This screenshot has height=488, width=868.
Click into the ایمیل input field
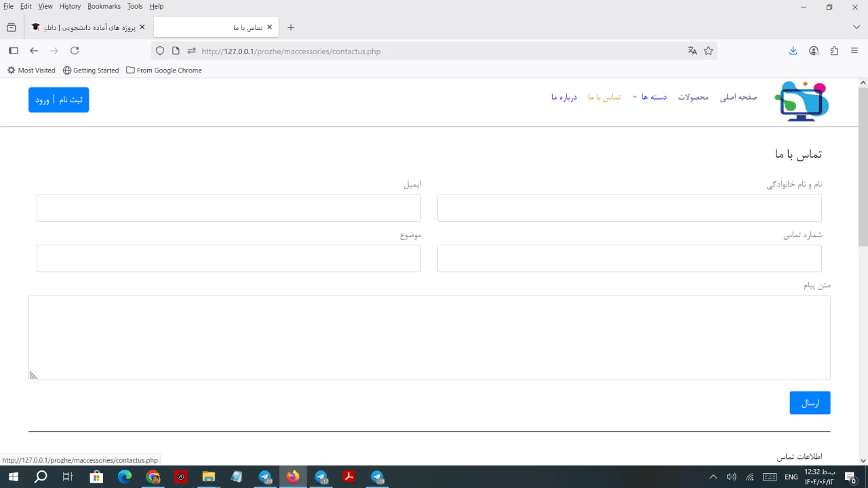click(x=229, y=208)
